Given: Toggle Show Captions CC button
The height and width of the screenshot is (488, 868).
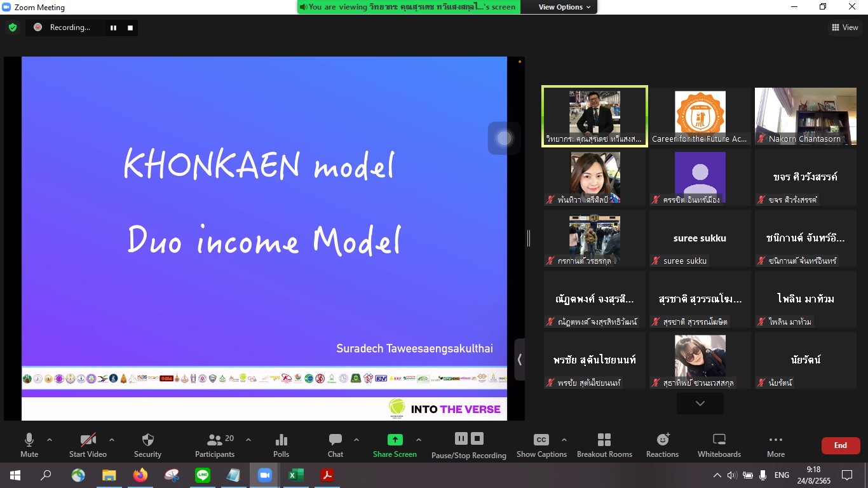Looking at the screenshot, I should tap(541, 445).
